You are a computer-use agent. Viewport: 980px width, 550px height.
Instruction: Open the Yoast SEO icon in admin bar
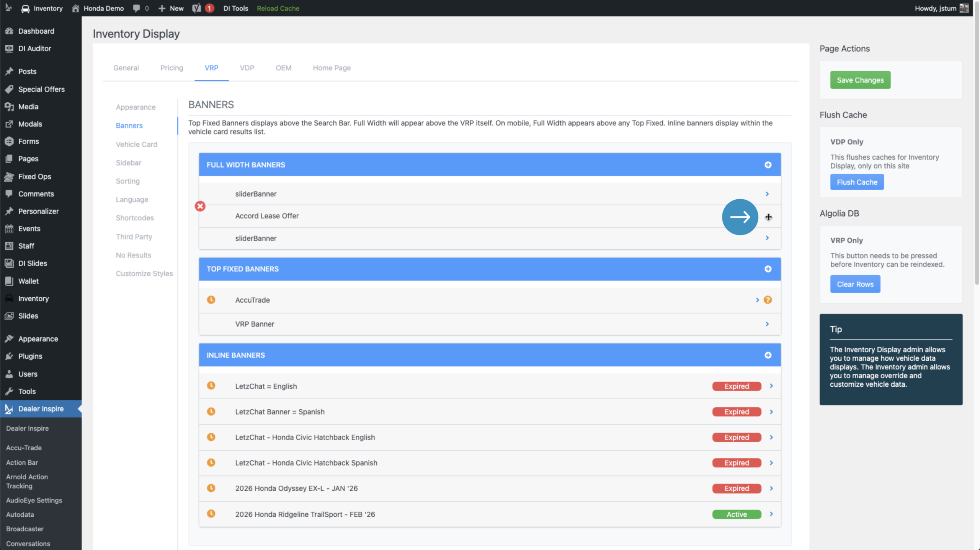(x=197, y=8)
